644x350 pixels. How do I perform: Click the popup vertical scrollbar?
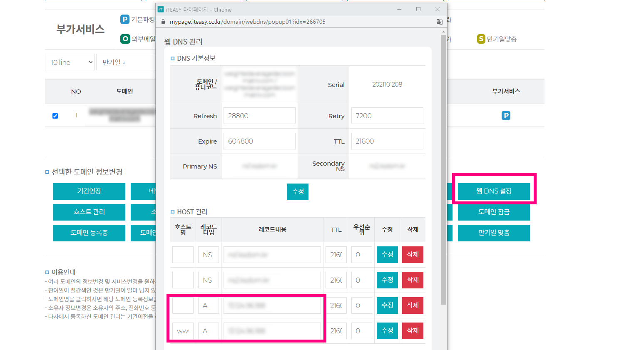[443, 170]
